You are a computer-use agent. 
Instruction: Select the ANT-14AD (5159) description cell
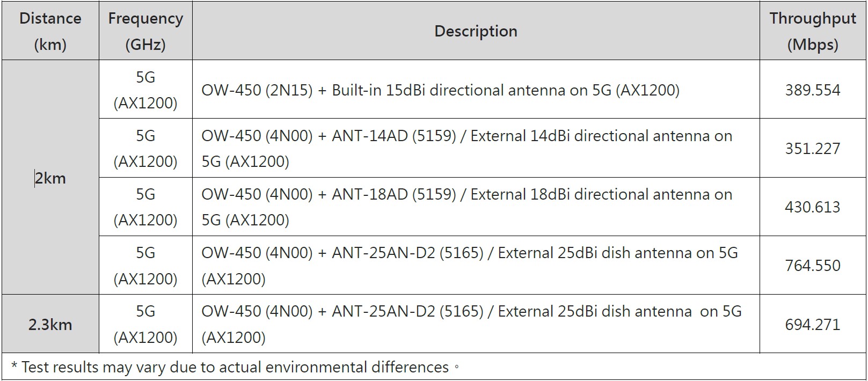pyautogui.click(x=466, y=149)
